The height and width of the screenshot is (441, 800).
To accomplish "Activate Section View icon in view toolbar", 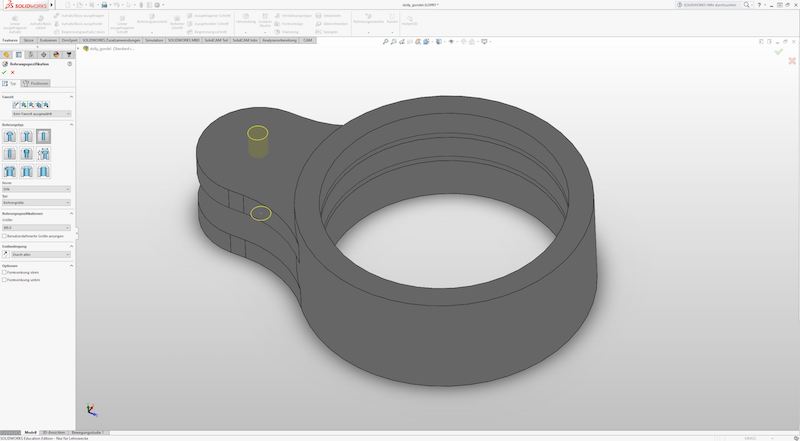I will pyautogui.click(x=418, y=41).
